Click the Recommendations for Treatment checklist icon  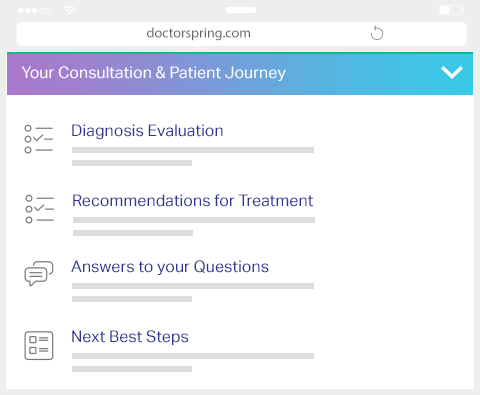39,209
